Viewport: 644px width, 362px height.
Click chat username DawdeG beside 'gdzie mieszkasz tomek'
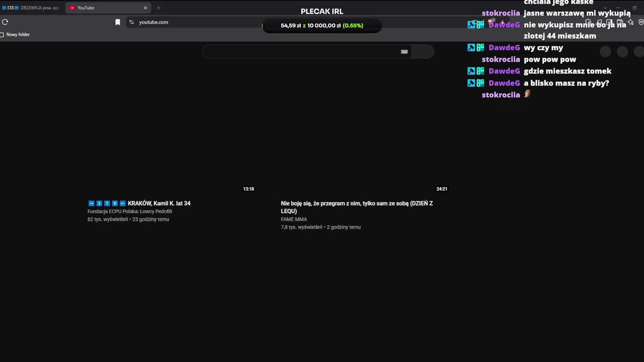pos(504,71)
